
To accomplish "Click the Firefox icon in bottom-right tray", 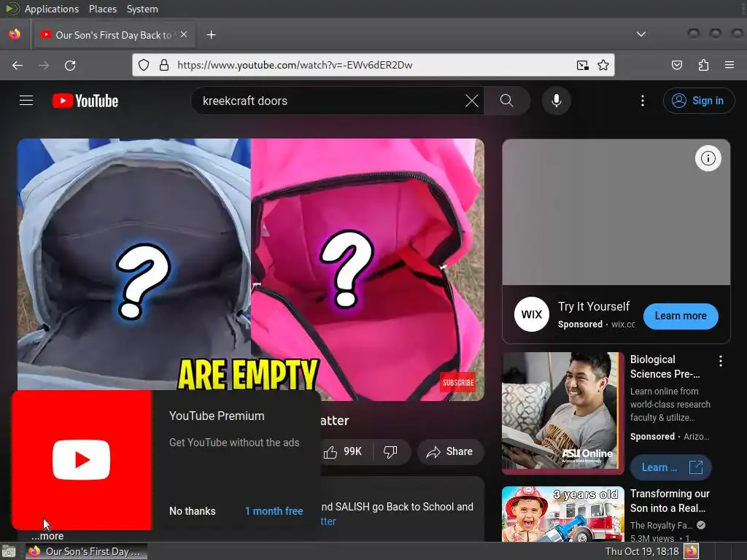I will (x=692, y=551).
